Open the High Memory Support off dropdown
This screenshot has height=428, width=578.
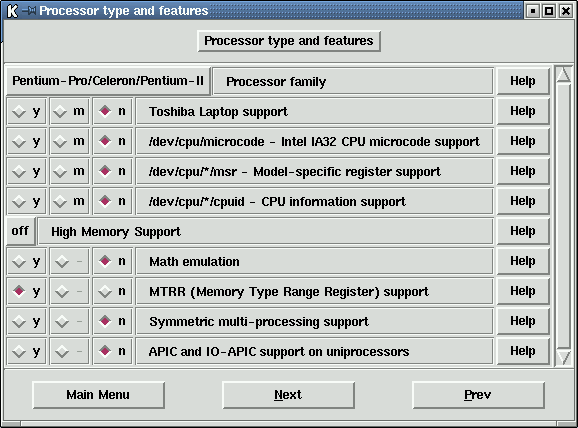tap(21, 231)
